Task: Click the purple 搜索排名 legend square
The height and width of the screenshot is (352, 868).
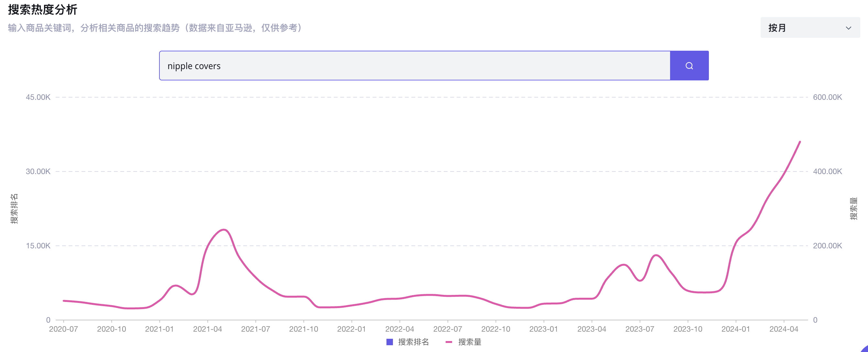Action: (x=389, y=342)
